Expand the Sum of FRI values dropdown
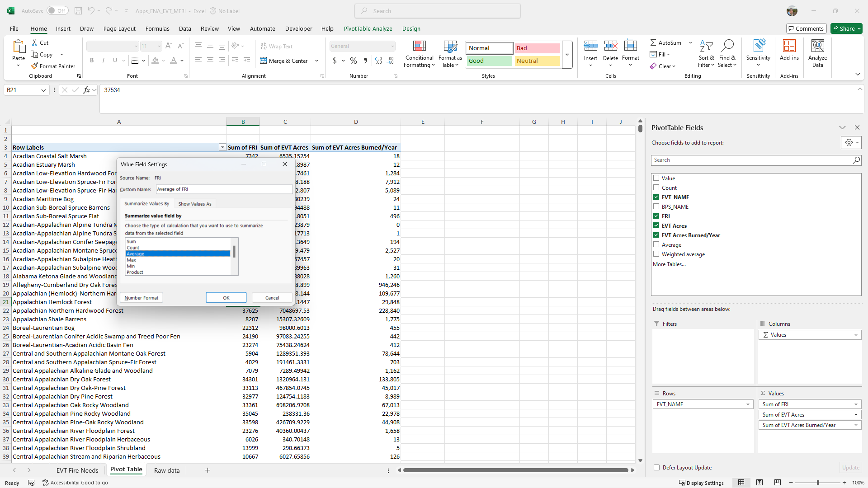The image size is (868, 488). [856, 404]
